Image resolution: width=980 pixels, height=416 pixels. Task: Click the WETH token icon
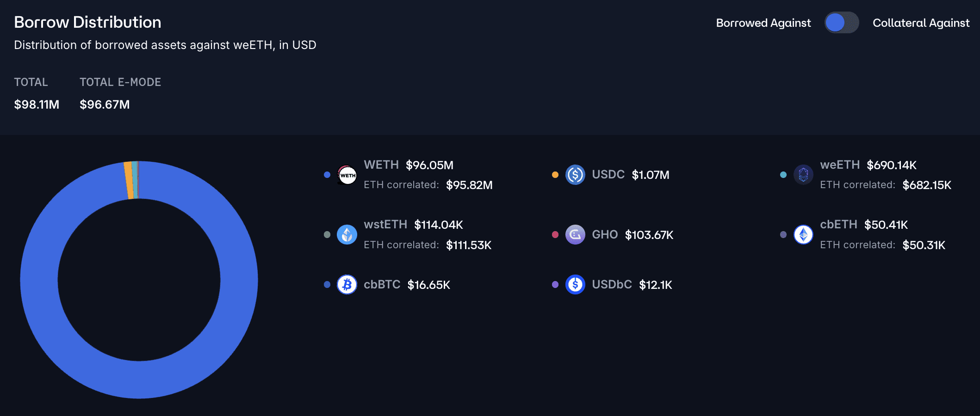pyautogui.click(x=347, y=175)
